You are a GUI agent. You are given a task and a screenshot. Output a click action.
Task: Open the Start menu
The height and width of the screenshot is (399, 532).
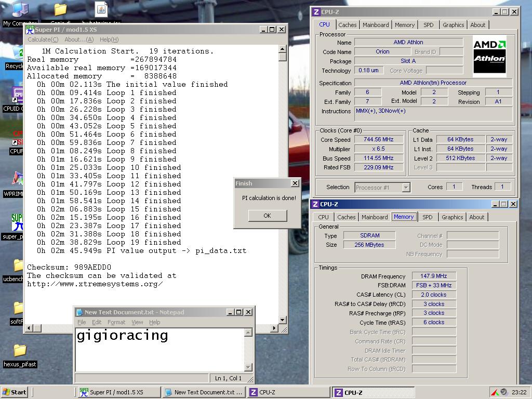14,392
